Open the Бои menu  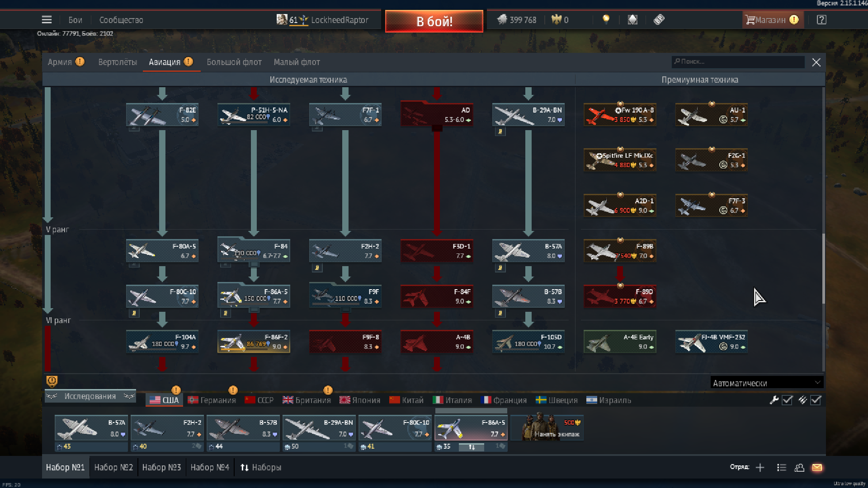tap(75, 20)
